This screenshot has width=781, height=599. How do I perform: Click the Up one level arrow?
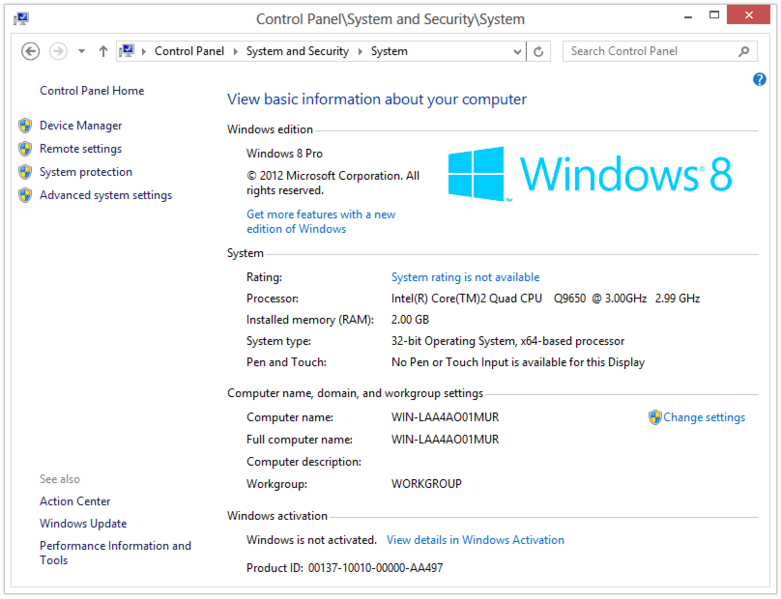coord(103,51)
